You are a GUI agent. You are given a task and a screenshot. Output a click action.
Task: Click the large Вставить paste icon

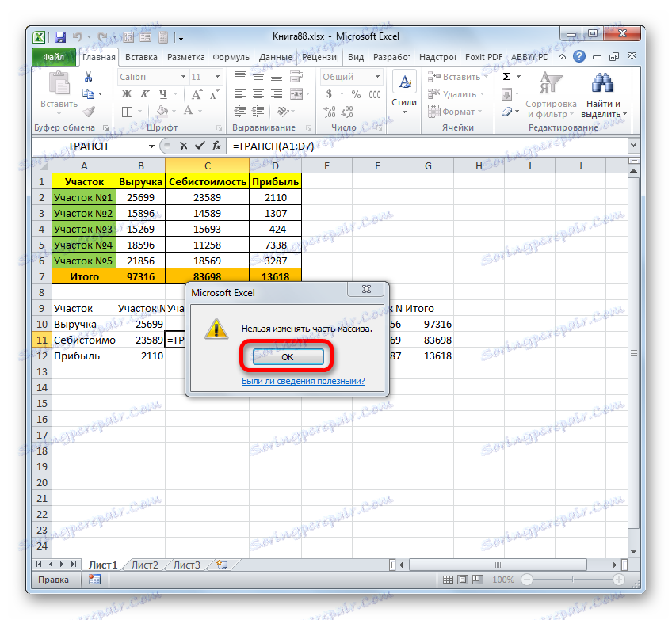[x=59, y=83]
